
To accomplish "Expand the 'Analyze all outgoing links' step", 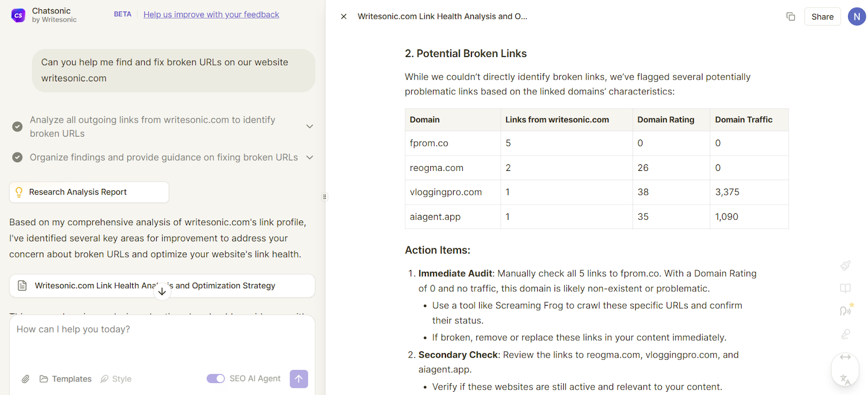I will pos(309,126).
